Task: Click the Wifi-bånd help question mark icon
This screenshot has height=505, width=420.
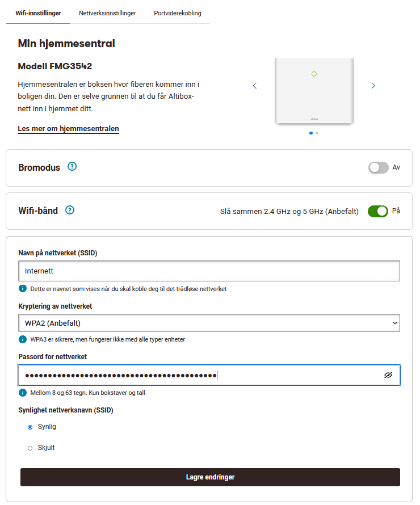Action: tap(70, 210)
